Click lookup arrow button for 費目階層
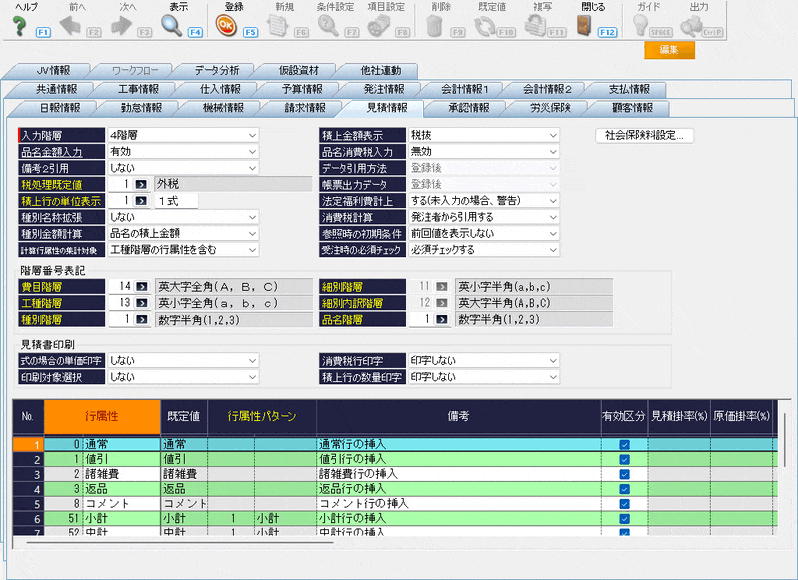This screenshot has width=798, height=580. click(x=141, y=286)
